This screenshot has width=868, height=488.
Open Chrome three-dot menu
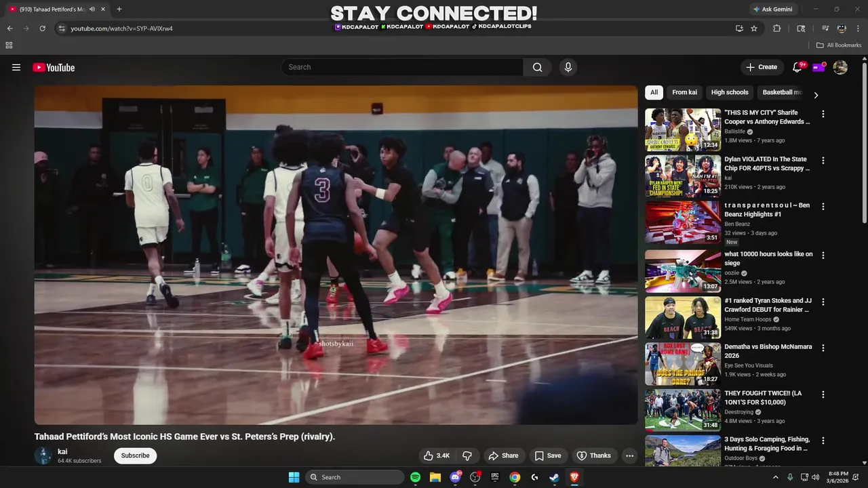[x=859, y=28]
